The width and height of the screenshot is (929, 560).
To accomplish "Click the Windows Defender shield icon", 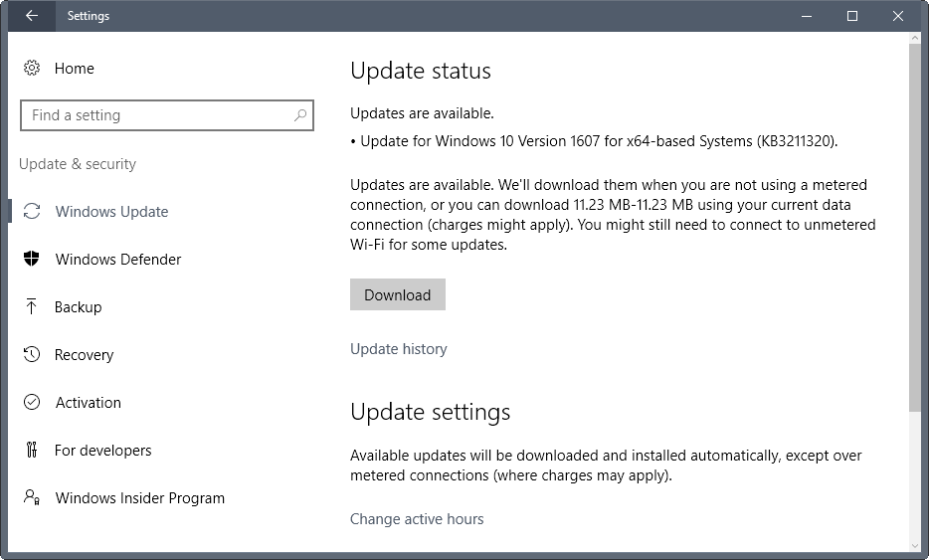I will click(32, 259).
